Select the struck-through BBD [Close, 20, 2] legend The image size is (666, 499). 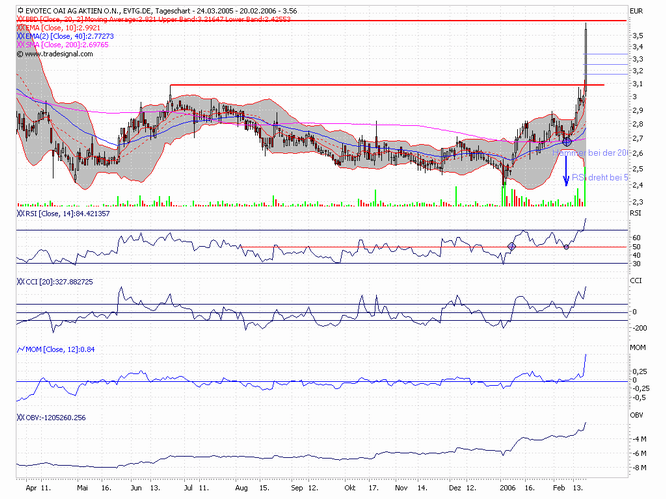pos(158,20)
